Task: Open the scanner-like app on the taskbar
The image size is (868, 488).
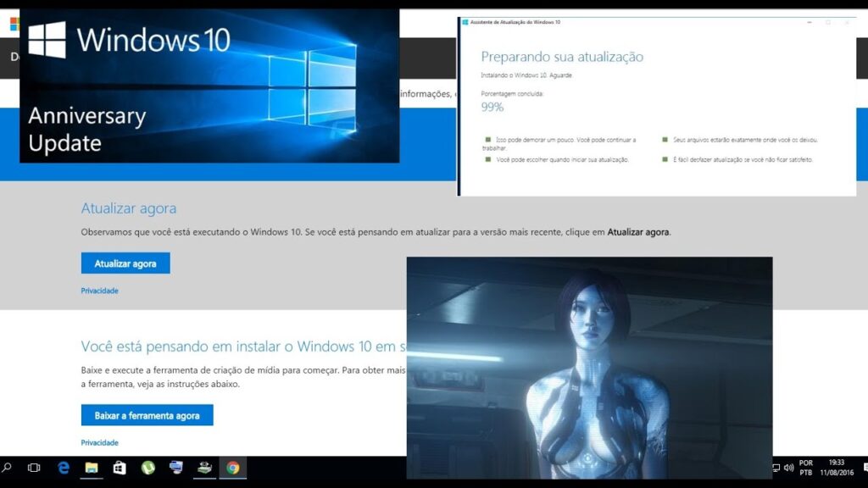Action: (204, 468)
